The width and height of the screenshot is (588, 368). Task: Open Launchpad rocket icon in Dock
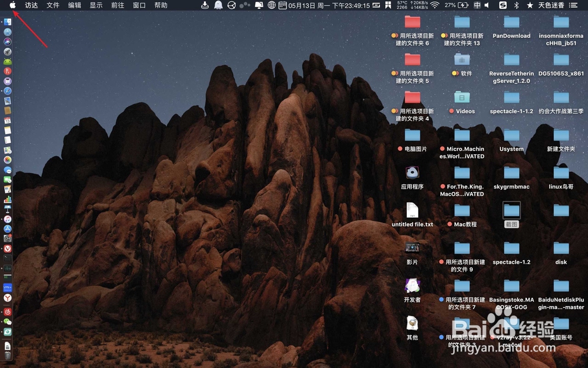pos(8,51)
